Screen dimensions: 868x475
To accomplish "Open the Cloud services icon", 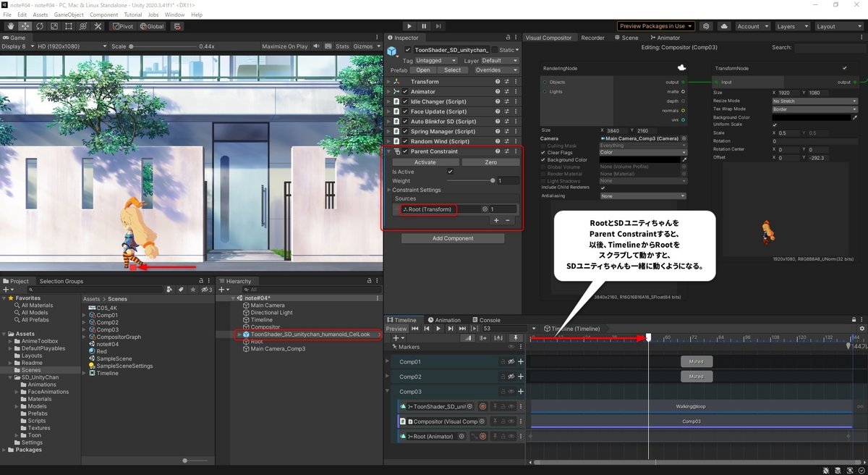I will coord(725,26).
